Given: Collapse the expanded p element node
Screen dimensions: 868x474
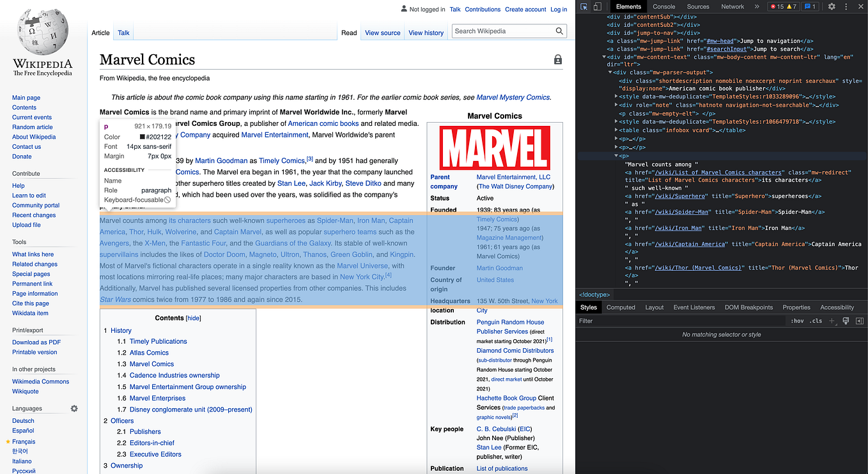Looking at the screenshot, I should [616, 155].
